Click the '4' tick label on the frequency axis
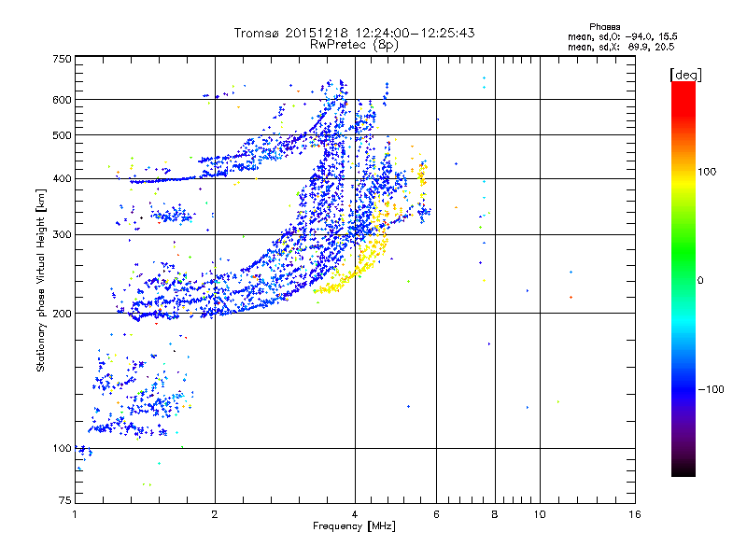The width and height of the screenshot is (747, 560). (x=355, y=514)
